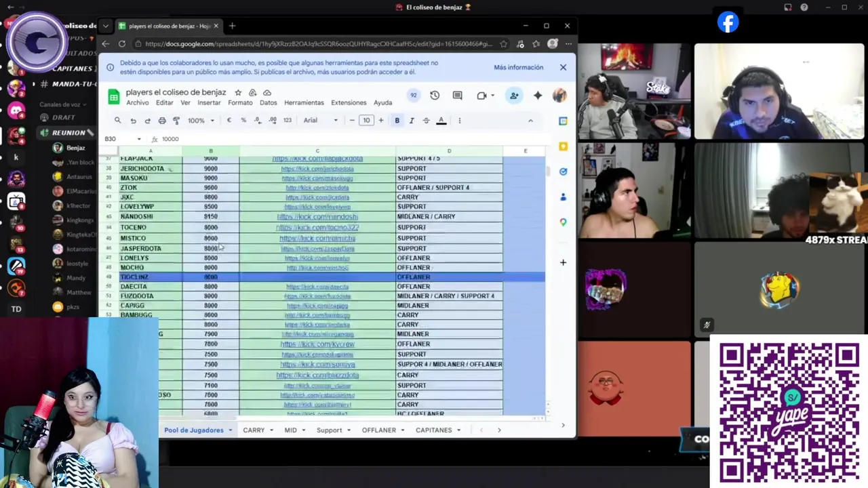Open the Contacts side panel icon

[x=563, y=197]
